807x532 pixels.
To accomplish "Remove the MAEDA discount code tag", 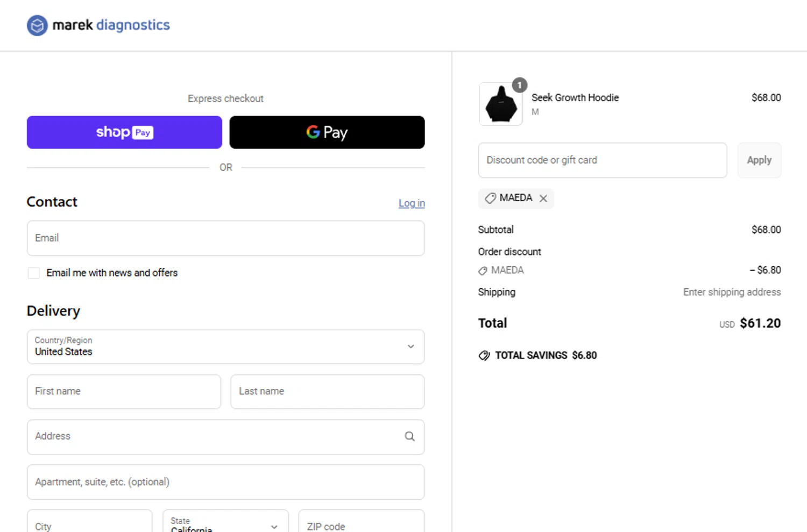I will pos(543,198).
